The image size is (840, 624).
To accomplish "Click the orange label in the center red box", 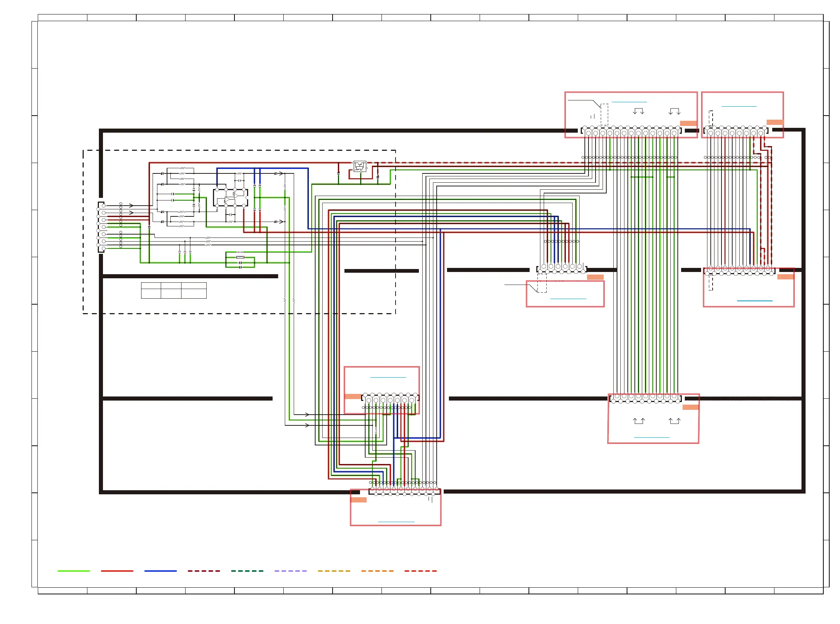I will (353, 396).
